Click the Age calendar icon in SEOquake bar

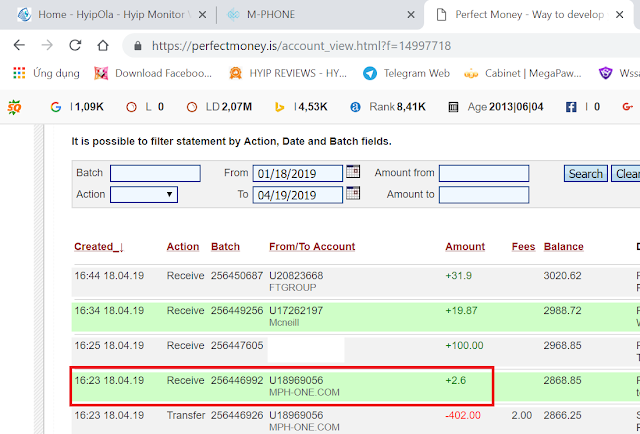point(453,107)
